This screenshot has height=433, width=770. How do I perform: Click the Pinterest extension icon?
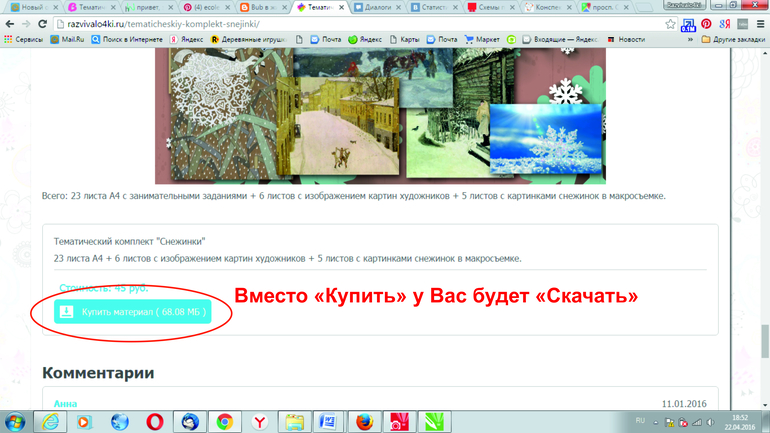click(x=706, y=24)
